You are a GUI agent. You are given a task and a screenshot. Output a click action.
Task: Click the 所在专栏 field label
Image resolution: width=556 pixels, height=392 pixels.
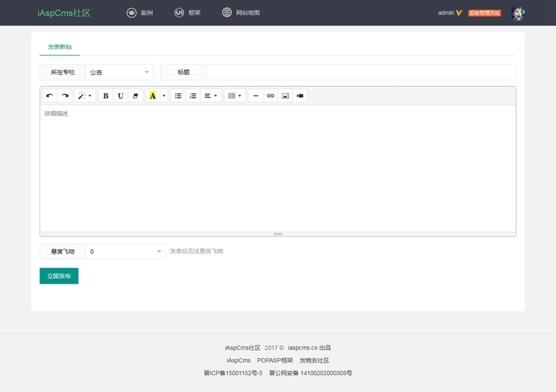(x=63, y=72)
